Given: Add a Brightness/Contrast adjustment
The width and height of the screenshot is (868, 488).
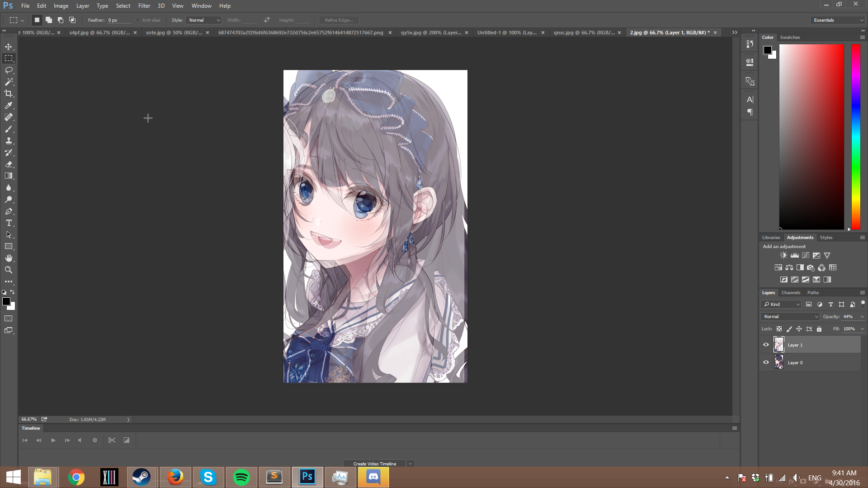Looking at the screenshot, I should [x=783, y=255].
